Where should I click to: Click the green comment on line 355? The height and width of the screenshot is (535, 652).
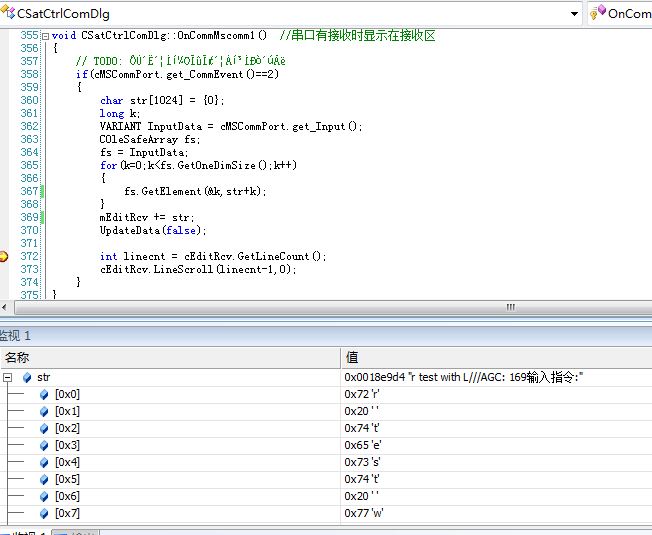click(x=358, y=36)
